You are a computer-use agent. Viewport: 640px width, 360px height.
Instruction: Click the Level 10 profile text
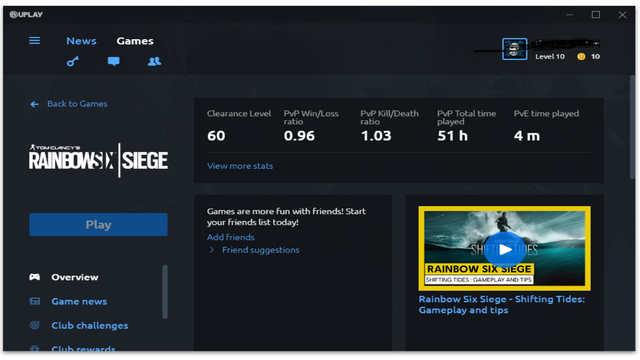pyautogui.click(x=550, y=56)
